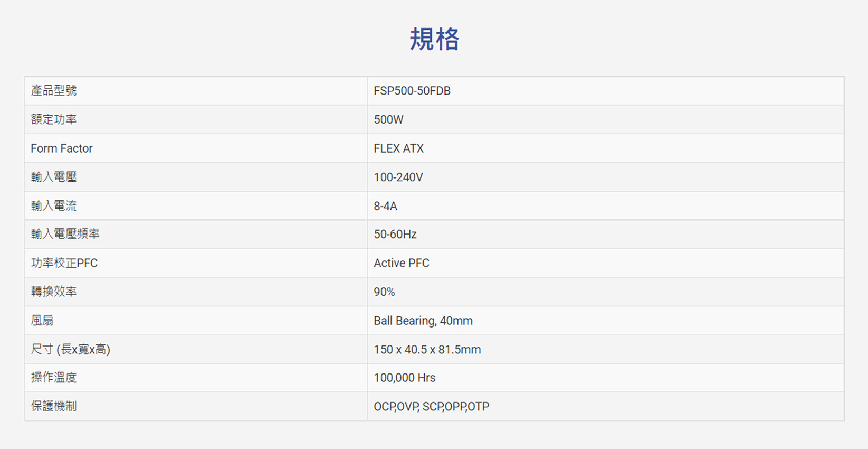
Task: Select the OCP,OVP,SCP,OPP,OTP protection value
Action: 431,407
